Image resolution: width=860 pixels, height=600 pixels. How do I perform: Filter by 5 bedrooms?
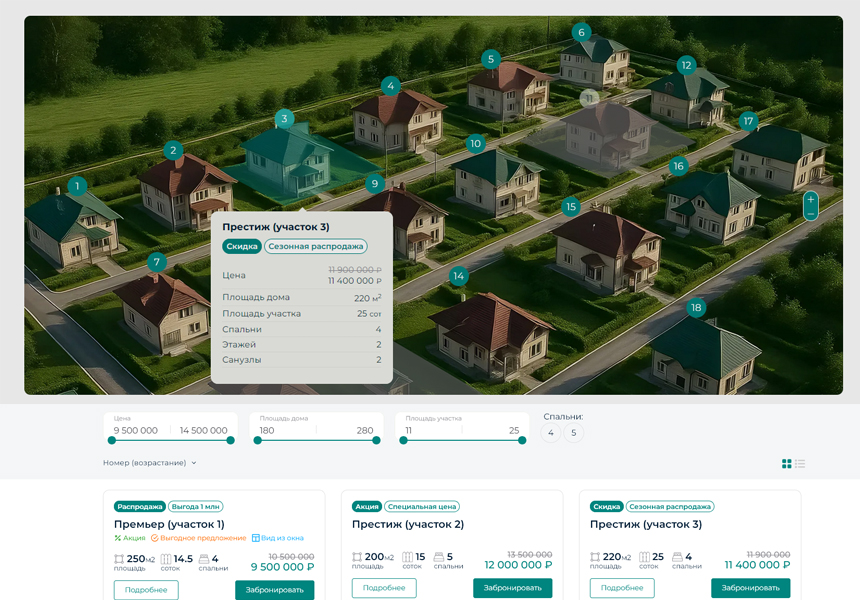574,433
